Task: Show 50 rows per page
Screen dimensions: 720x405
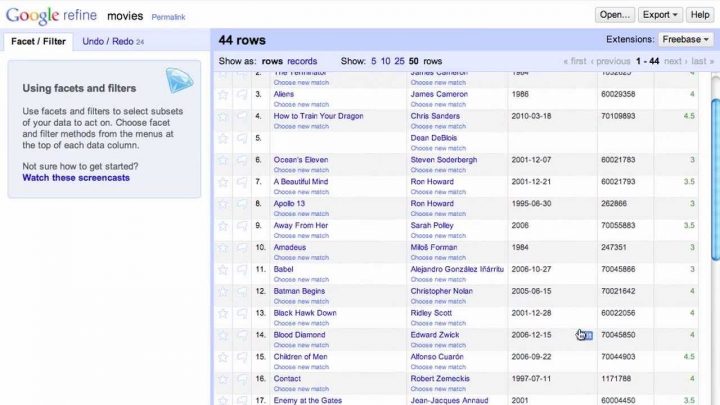Action: pyautogui.click(x=413, y=61)
